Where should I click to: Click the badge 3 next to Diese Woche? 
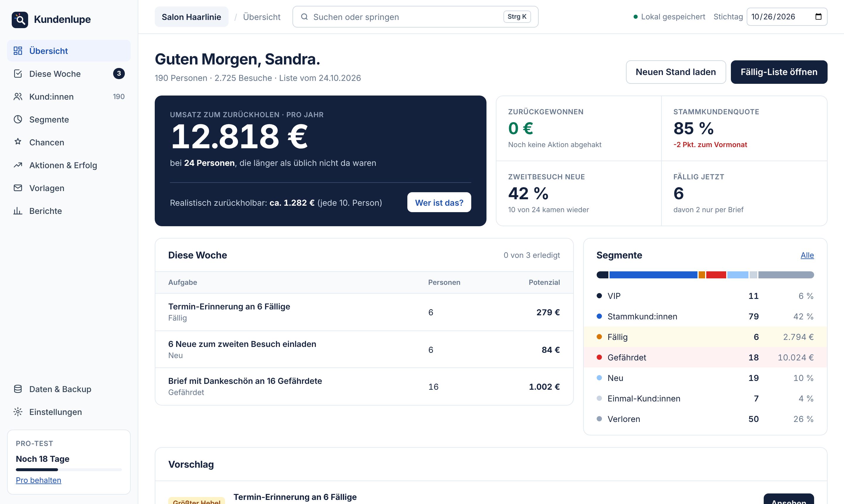pyautogui.click(x=119, y=73)
